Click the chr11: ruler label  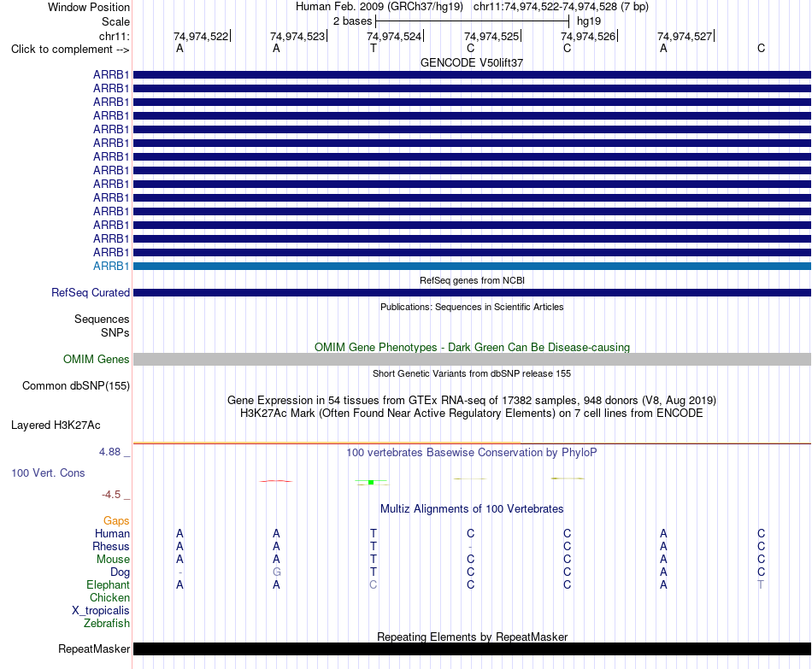click(114, 36)
